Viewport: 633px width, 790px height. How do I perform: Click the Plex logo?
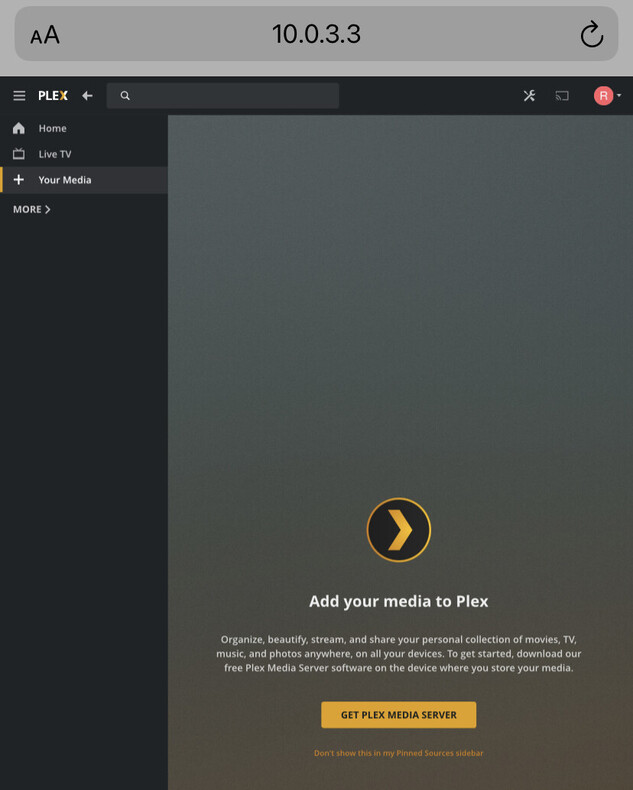(53, 96)
